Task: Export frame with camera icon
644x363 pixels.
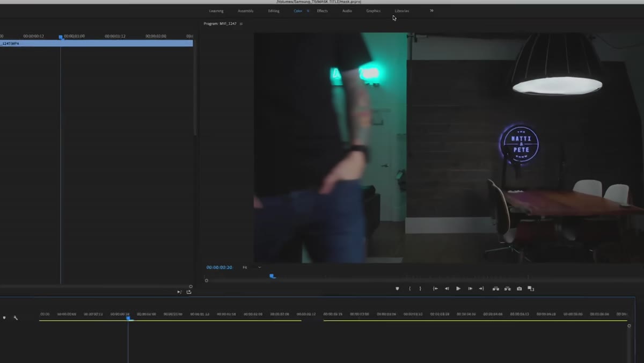Action: (519, 288)
